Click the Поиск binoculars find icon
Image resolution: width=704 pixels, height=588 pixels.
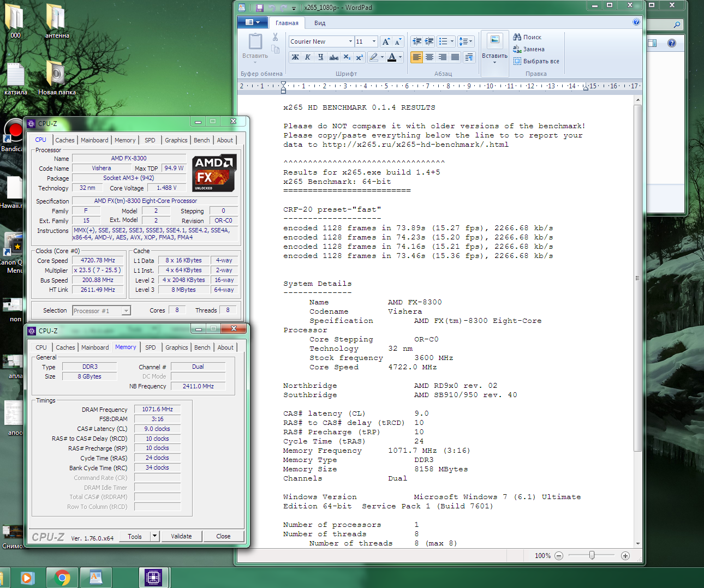517,37
